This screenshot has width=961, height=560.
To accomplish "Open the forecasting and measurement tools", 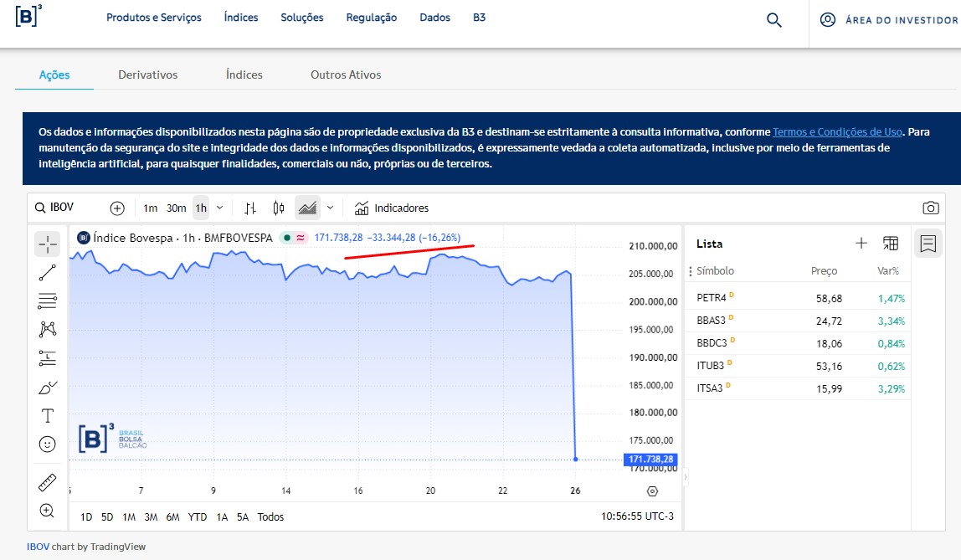I will point(47,357).
